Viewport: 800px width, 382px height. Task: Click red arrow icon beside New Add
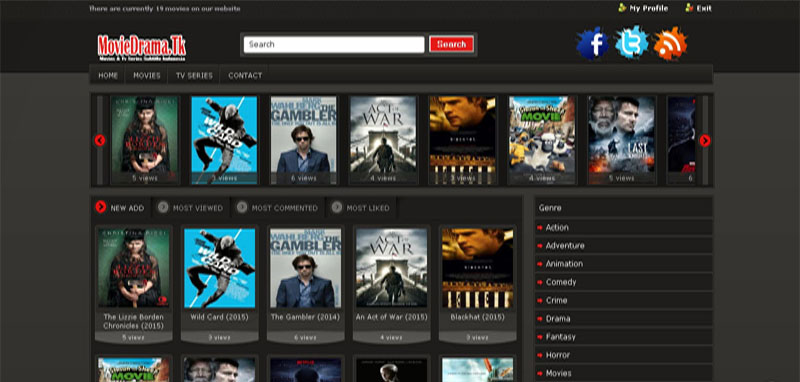click(x=101, y=207)
